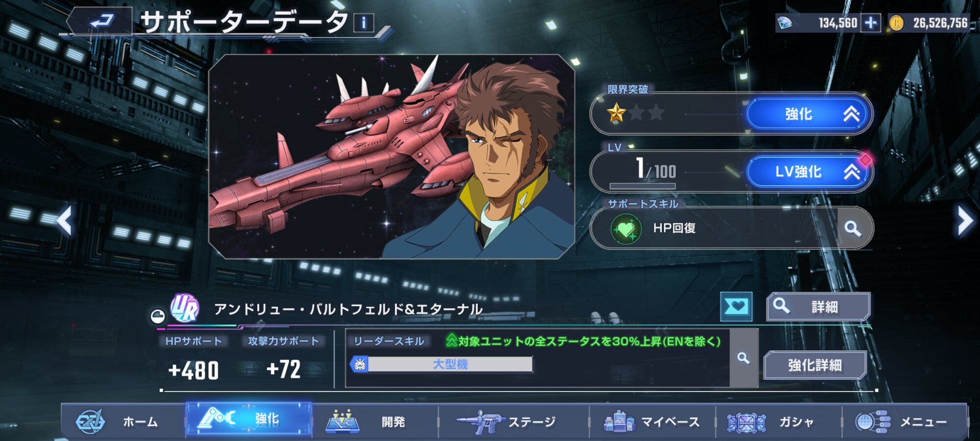Screen dimensions: 980x441
Task: Click the supporter character artwork
Action: tap(392, 156)
